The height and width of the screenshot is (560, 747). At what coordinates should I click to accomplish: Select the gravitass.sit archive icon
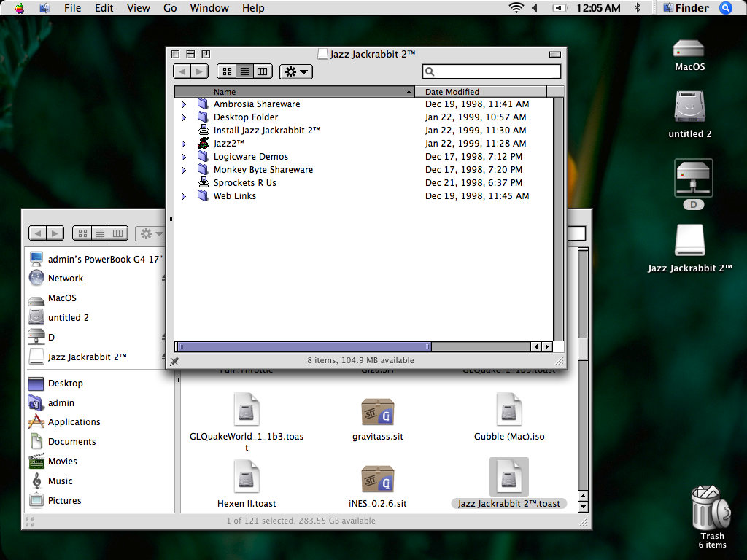coord(377,411)
